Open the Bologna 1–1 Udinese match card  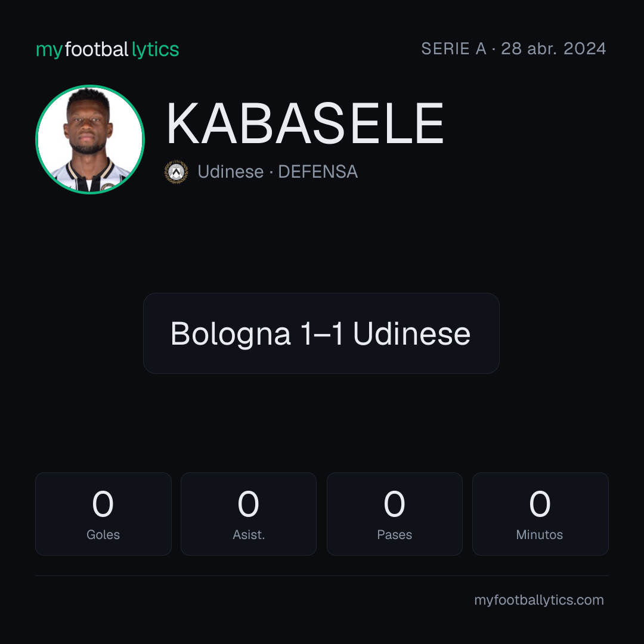(321, 333)
